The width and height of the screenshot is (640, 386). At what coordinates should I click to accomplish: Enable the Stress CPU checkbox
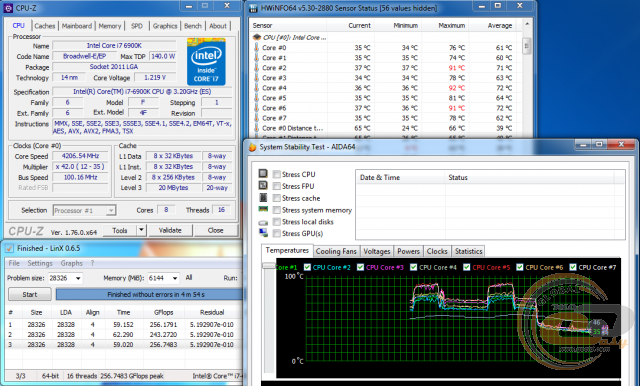tap(277, 174)
